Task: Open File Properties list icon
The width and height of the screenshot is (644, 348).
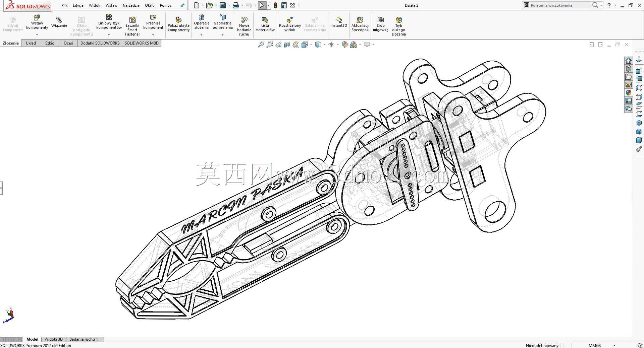Action: 284,5
